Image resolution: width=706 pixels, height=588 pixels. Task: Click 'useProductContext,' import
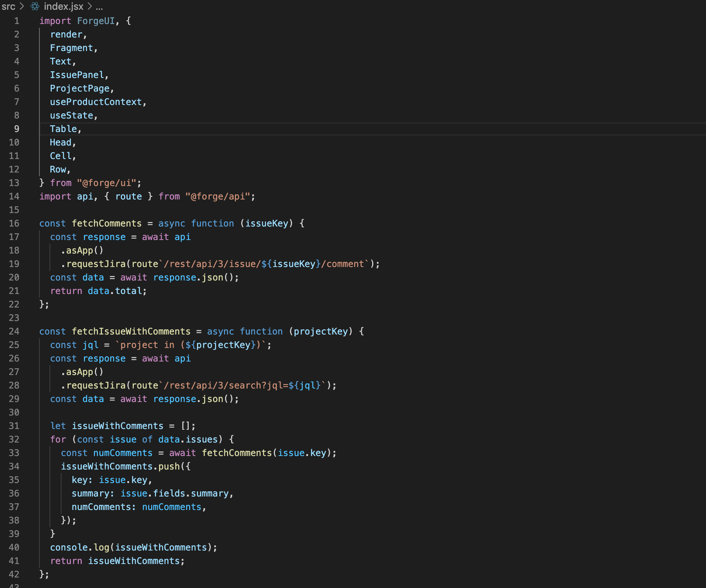tap(98, 102)
